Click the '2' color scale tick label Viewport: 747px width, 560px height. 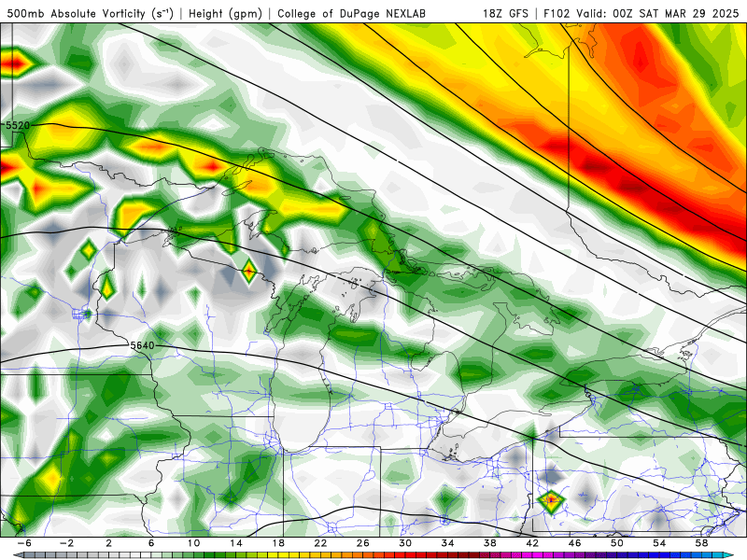point(109,543)
